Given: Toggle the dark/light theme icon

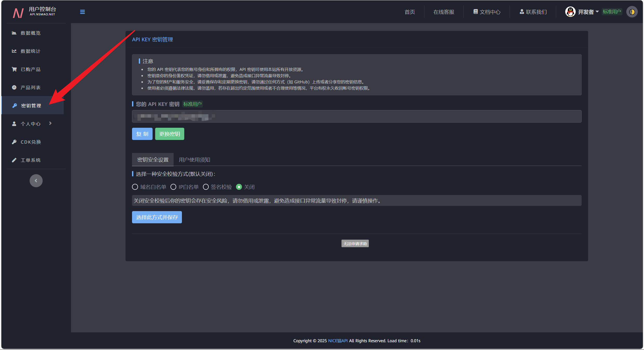Looking at the screenshot, I should (632, 12).
